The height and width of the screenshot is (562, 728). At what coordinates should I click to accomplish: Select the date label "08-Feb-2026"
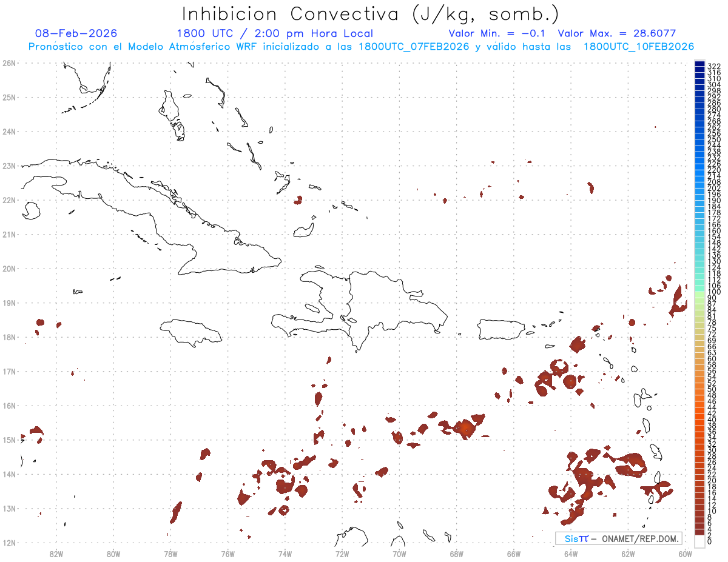[x=76, y=33]
